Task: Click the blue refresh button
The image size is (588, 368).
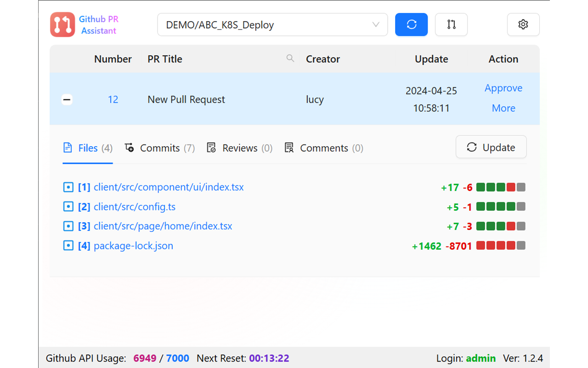Action: tap(411, 24)
